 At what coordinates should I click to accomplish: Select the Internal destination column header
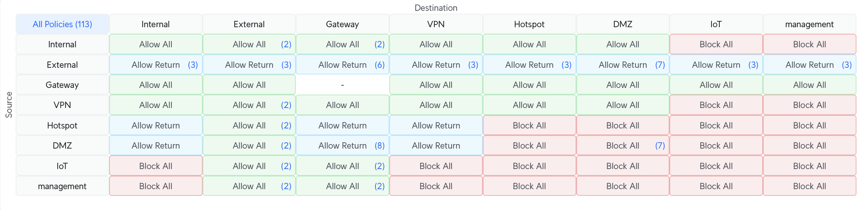[x=156, y=24]
